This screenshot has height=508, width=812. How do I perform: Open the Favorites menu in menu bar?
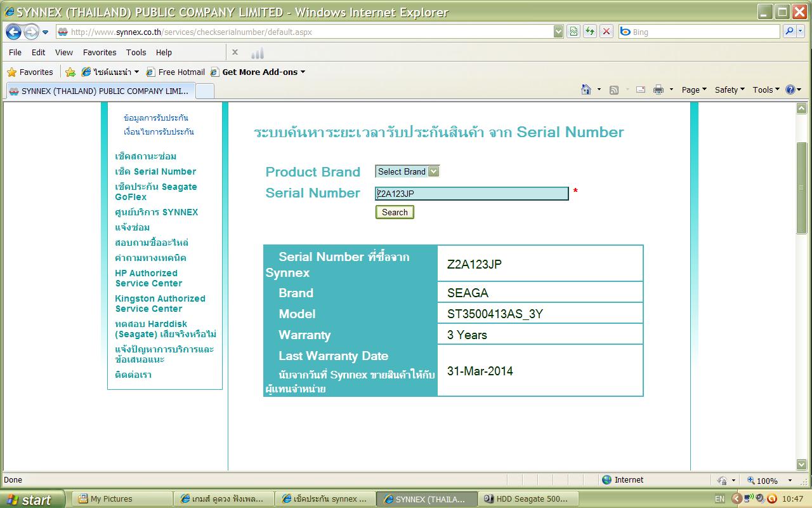(100, 53)
